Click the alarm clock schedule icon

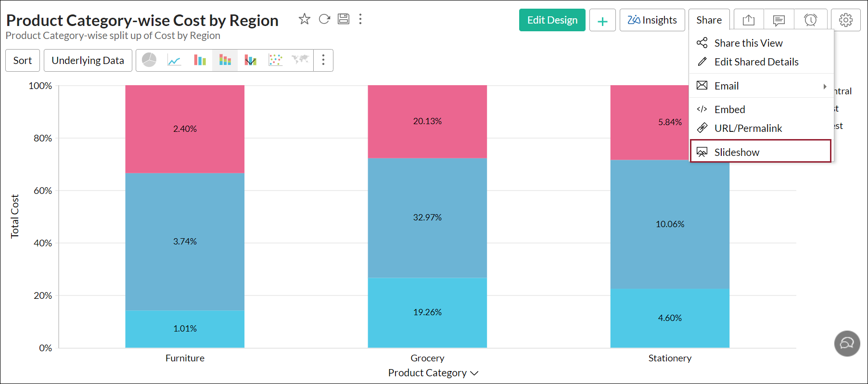(811, 20)
